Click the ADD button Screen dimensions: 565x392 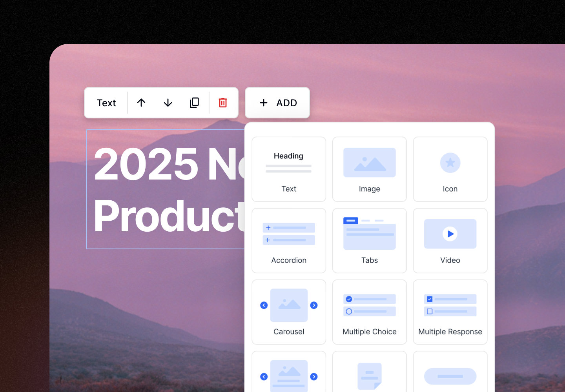coord(277,103)
